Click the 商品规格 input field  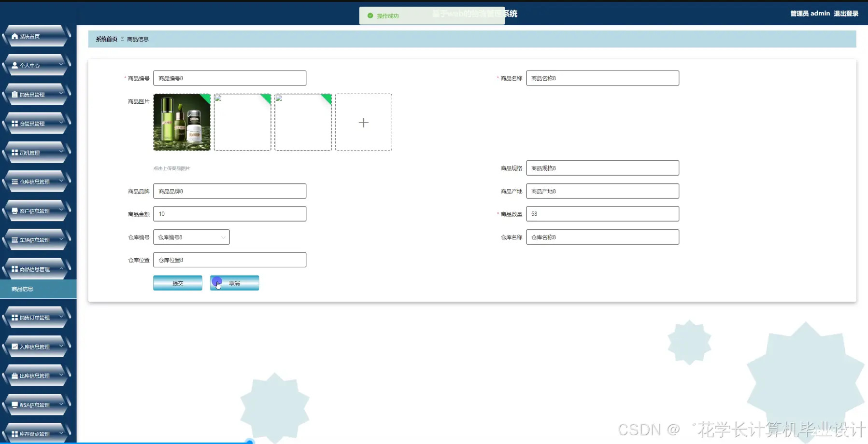click(602, 168)
